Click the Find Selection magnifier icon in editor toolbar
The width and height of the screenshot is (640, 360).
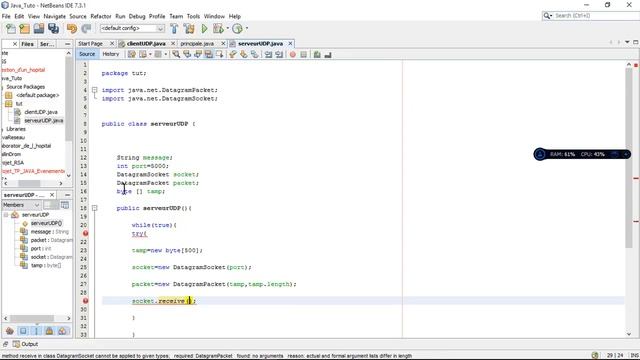(176, 54)
